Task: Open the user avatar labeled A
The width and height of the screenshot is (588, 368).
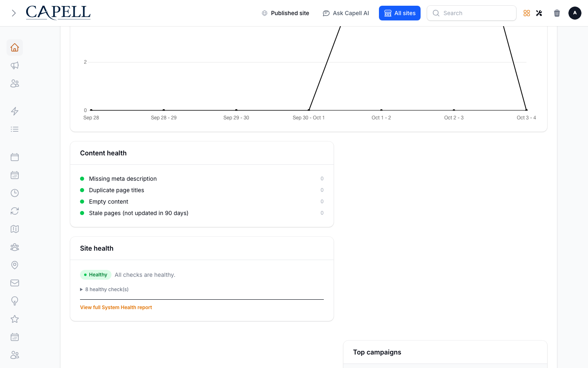Action: coord(575,13)
